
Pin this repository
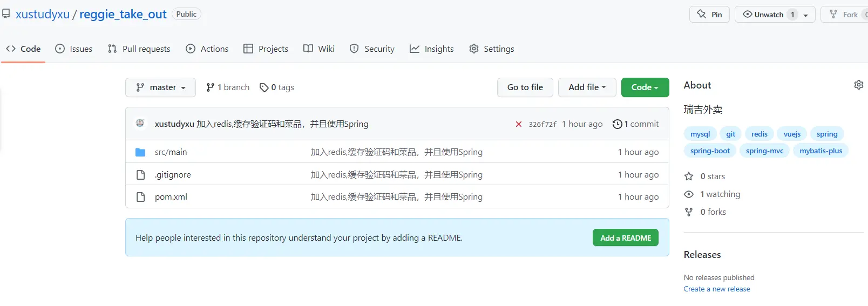click(709, 15)
